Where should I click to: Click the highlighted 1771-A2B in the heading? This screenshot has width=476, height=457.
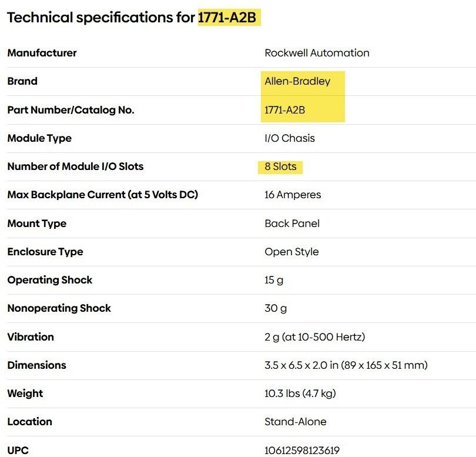pos(227,18)
